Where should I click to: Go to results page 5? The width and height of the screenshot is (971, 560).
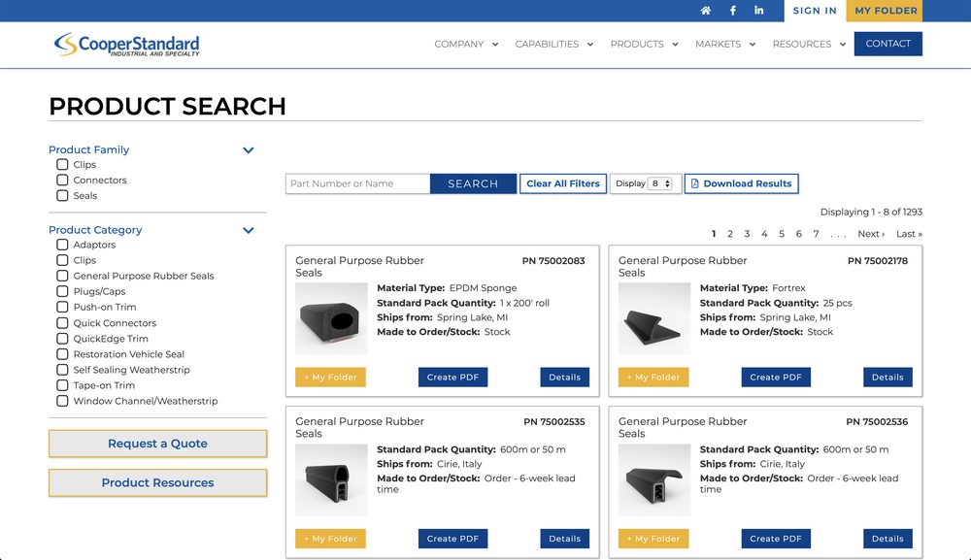click(x=782, y=234)
